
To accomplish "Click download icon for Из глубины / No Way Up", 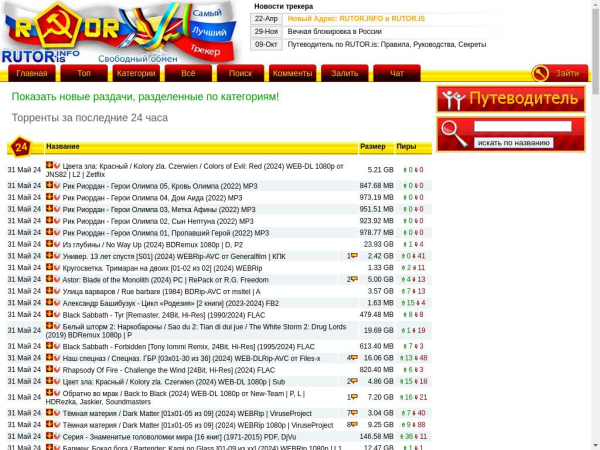I will point(49,244).
